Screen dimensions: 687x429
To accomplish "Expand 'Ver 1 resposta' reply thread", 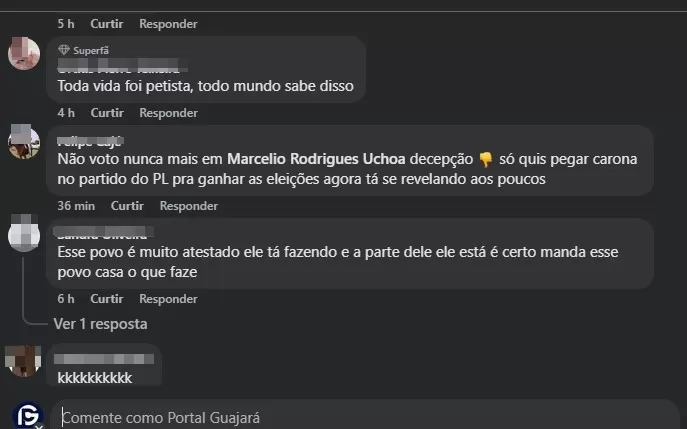I will pos(100,324).
